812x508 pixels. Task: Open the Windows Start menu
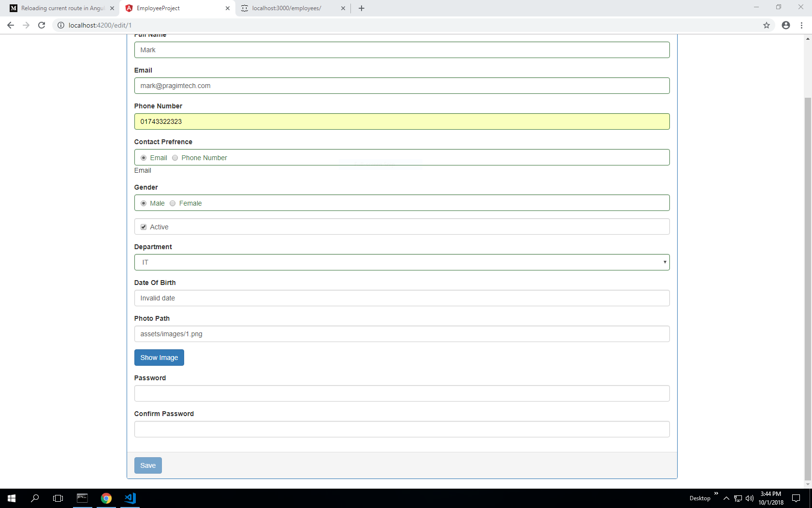[x=12, y=498]
